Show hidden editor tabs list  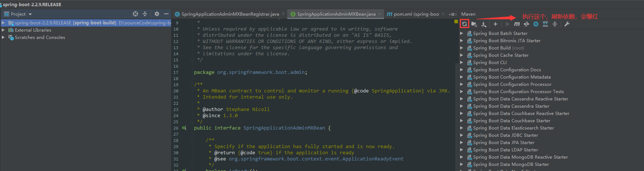click(453, 14)
